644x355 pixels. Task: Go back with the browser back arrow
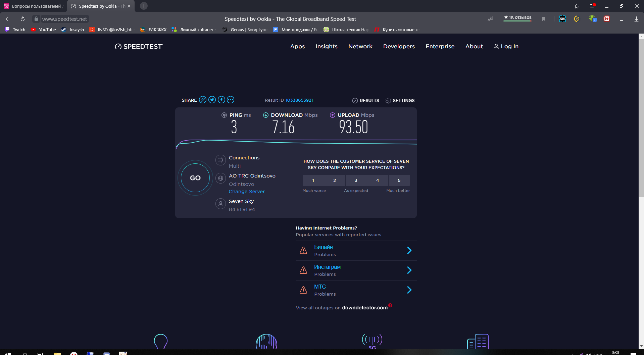[x=8, y=19]
